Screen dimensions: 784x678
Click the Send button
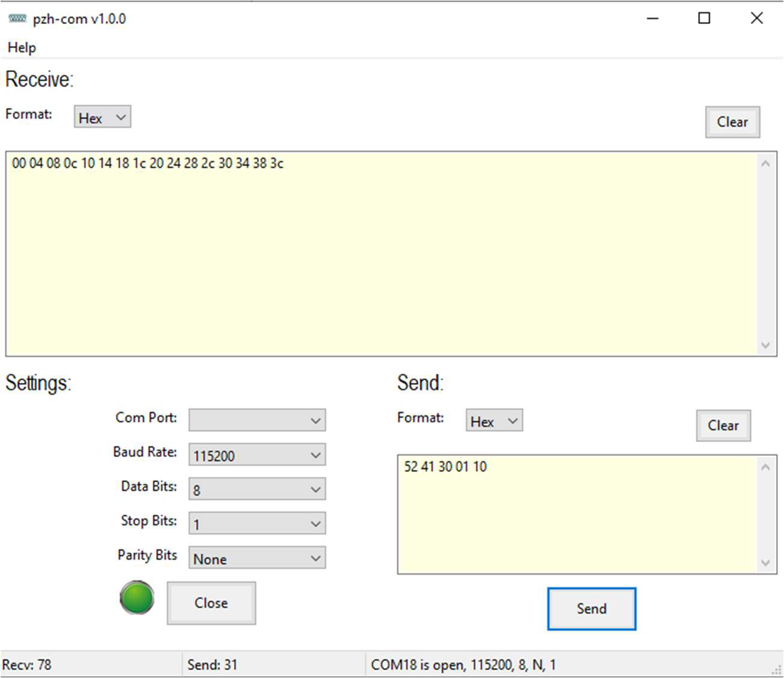(592, 609)
